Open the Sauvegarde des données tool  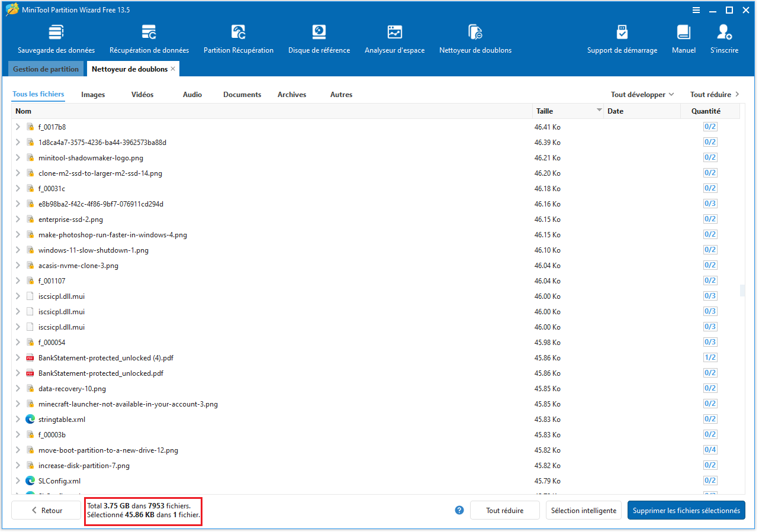pyautogui.click(x=56, y=37)
